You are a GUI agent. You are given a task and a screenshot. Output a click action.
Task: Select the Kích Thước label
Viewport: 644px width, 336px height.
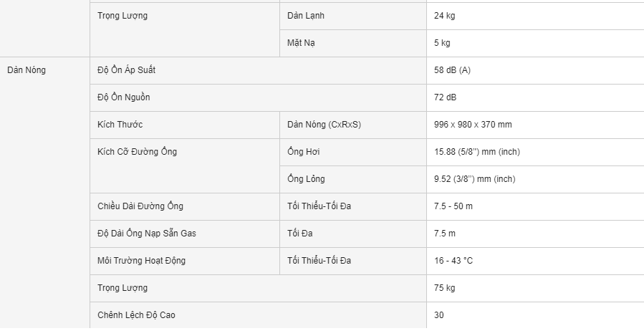pos(120,125)
